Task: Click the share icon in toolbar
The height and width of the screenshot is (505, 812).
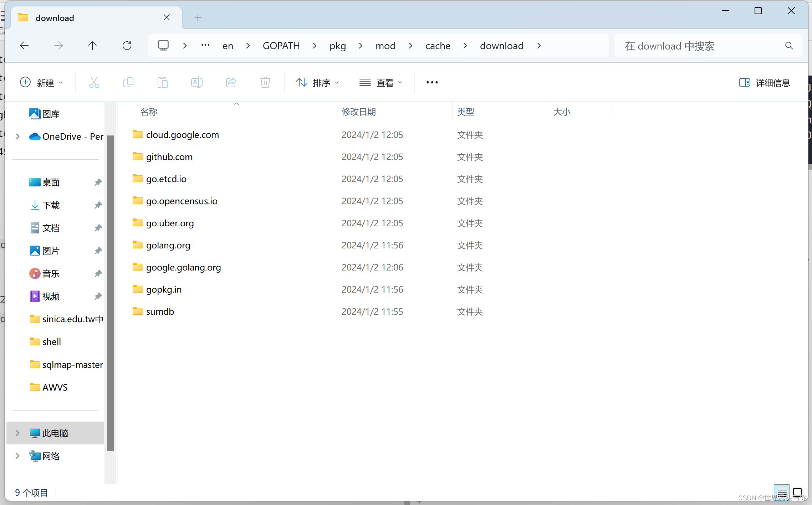Action: pyautogui.click(x=231, y=82)
